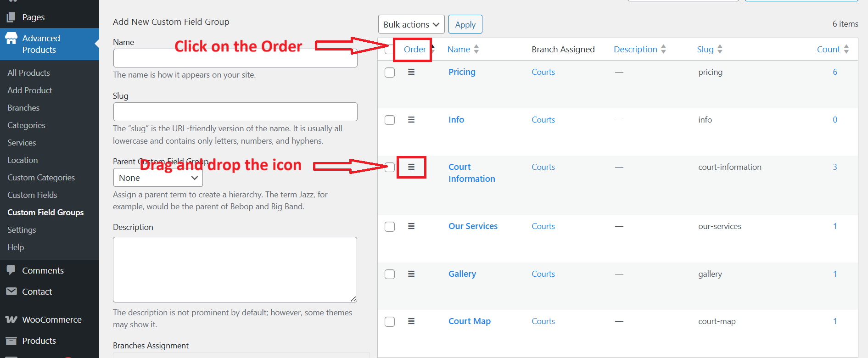Select Custom Fields in the sidebar
This screenshot has width=868, height=358.
point(32,195)
